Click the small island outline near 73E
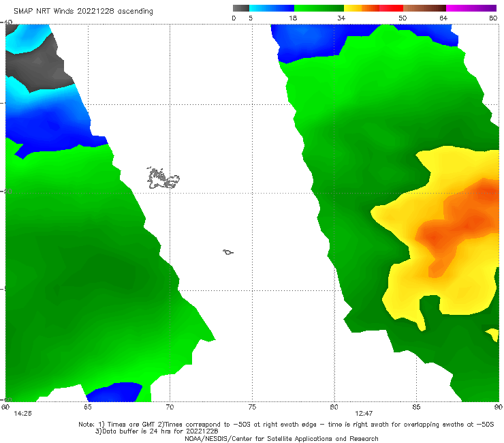 [228, 252]
